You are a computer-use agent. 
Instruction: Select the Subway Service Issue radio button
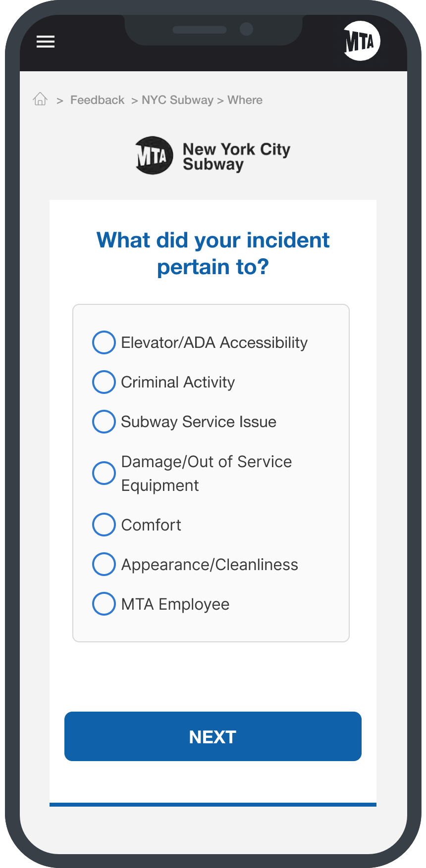pyautogui.click(x=104, y=422)
